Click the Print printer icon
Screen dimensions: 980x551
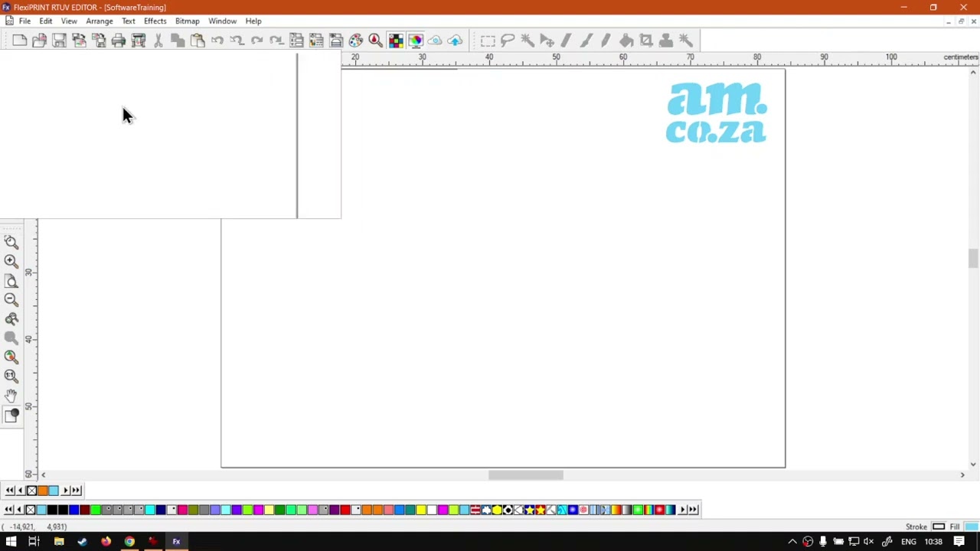119,41
